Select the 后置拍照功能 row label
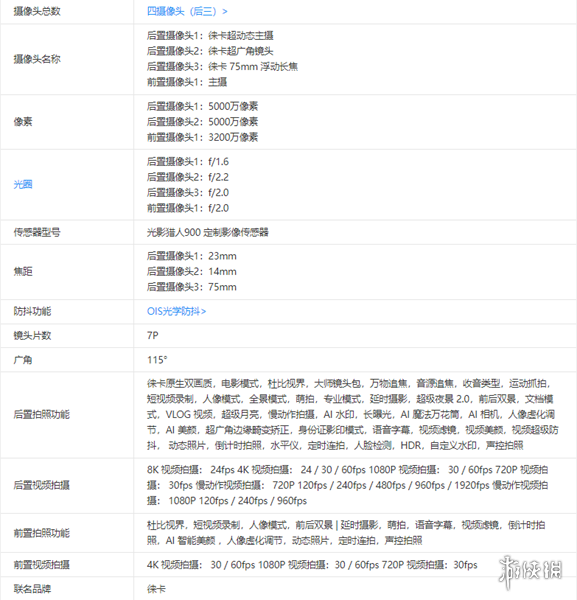 tap(42, 414)
